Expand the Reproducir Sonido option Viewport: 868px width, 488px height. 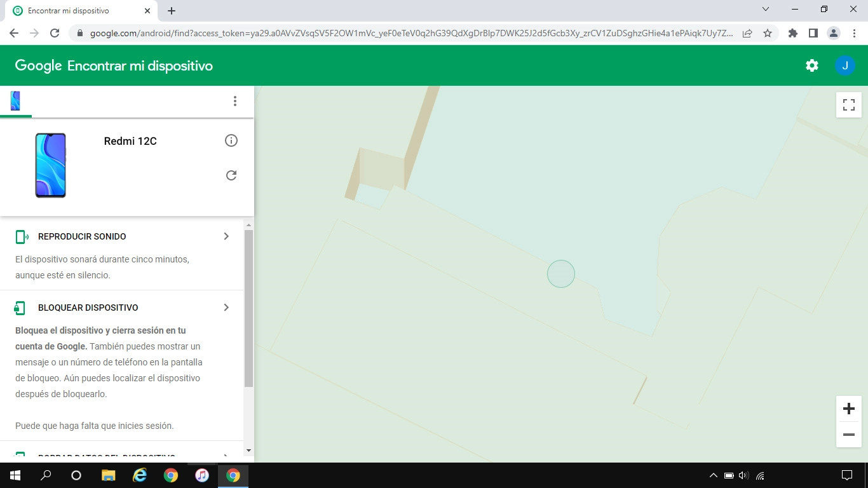coord(226,236)
